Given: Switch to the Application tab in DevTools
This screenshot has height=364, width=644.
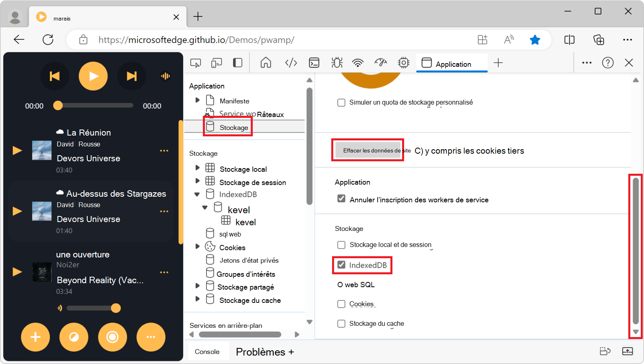Looking at the screenshot, I should (452, 63).
